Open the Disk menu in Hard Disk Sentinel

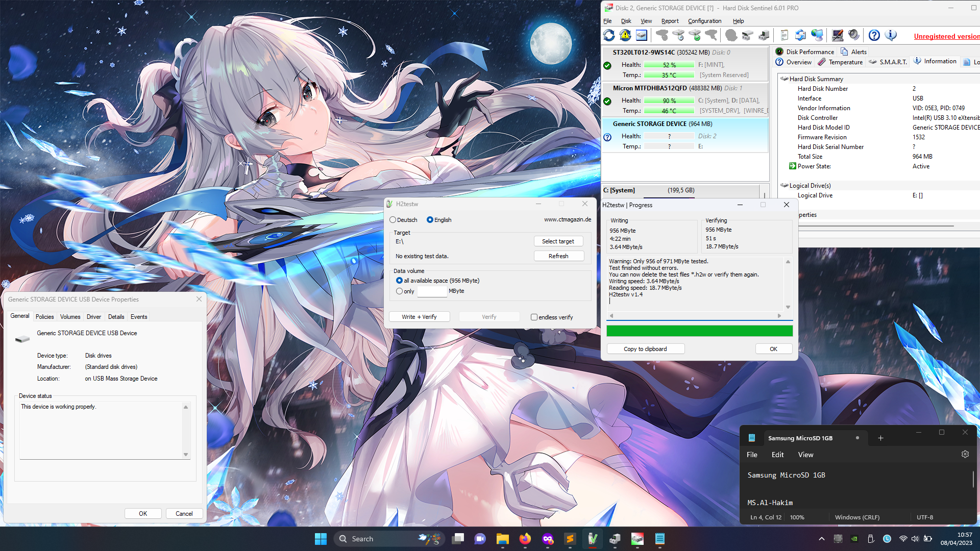tap(626, 21)
